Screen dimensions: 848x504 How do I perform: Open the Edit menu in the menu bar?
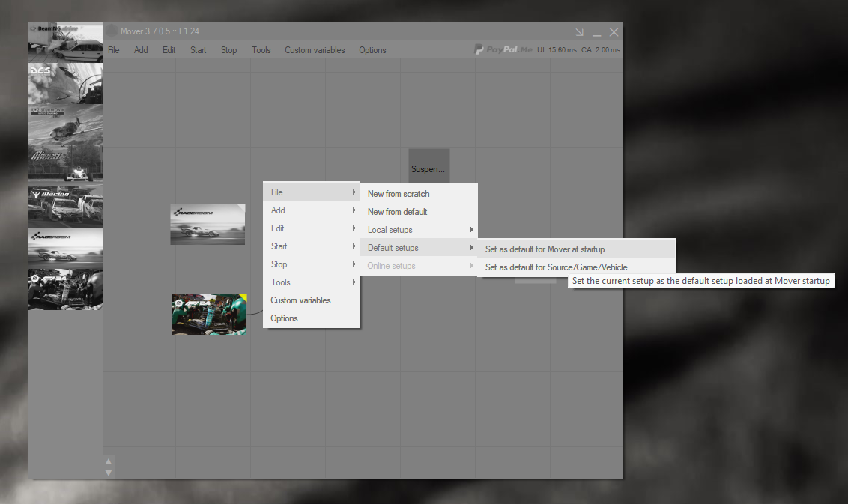(x=169, y=49)
